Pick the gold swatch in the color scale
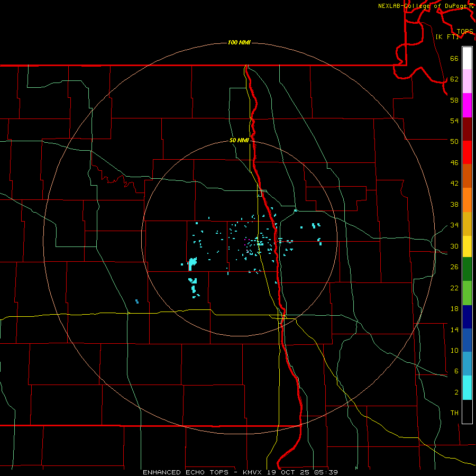The width and height of the screenshot is (476, 476). [467, 224]
